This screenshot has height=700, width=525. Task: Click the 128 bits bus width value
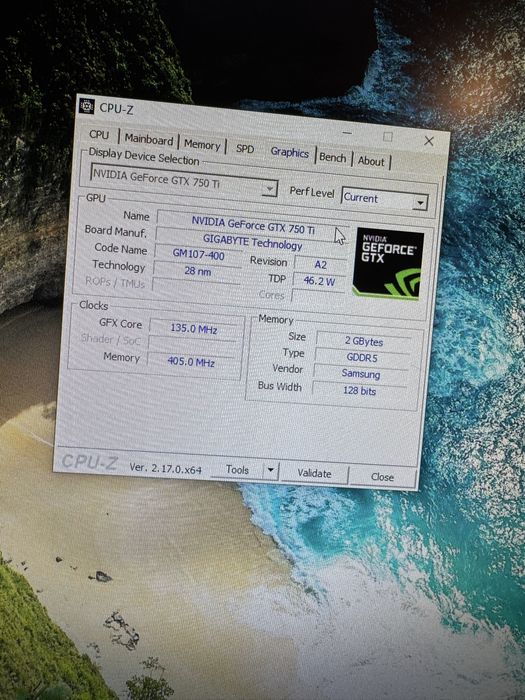pyautogui.click(x=359, y=391)
